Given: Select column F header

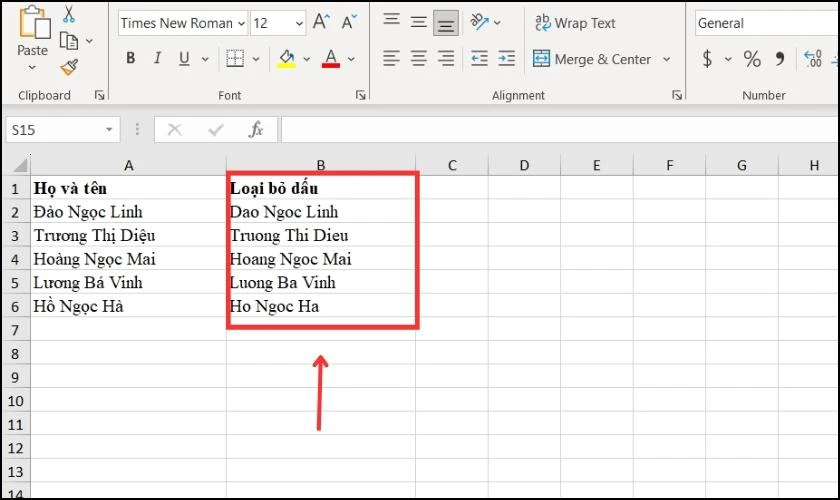Looking at the screenshot, I should (669, 165).
